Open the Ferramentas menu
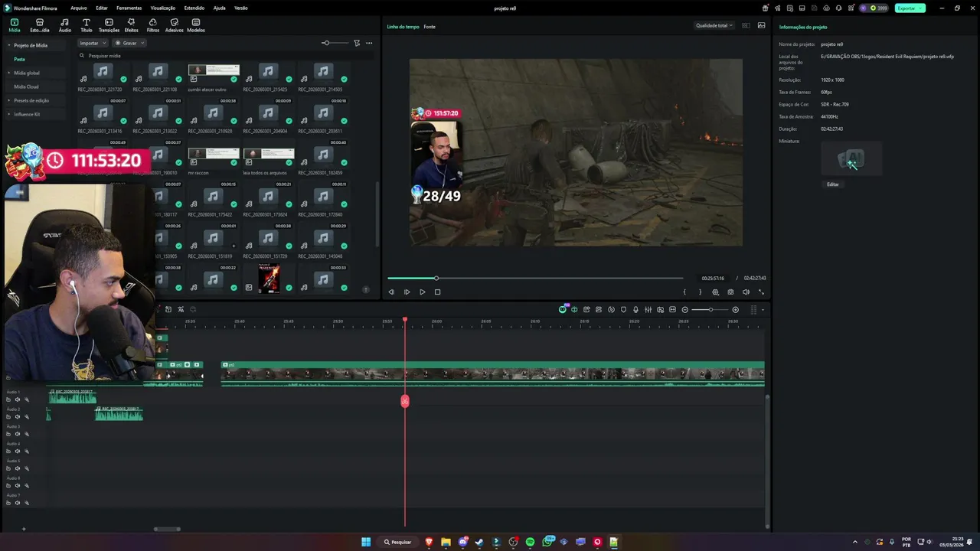 129,8
